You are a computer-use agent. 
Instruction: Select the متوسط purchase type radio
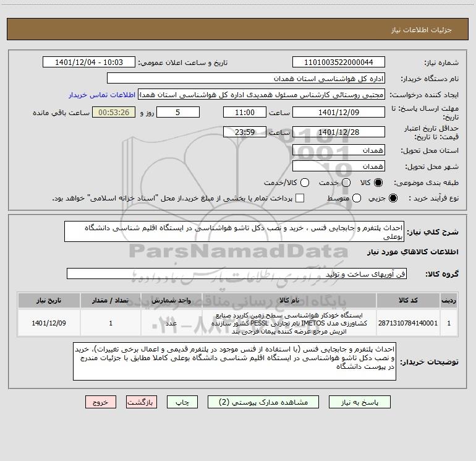(x=357, y=198)
